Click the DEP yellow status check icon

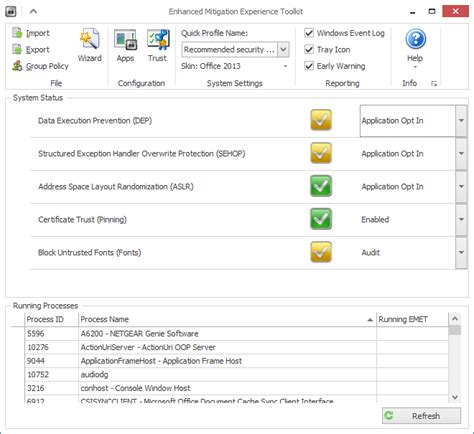click(x=321, y=120)
